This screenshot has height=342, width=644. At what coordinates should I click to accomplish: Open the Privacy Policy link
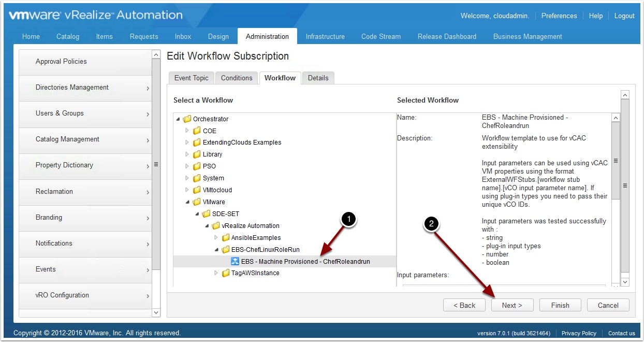579,333
